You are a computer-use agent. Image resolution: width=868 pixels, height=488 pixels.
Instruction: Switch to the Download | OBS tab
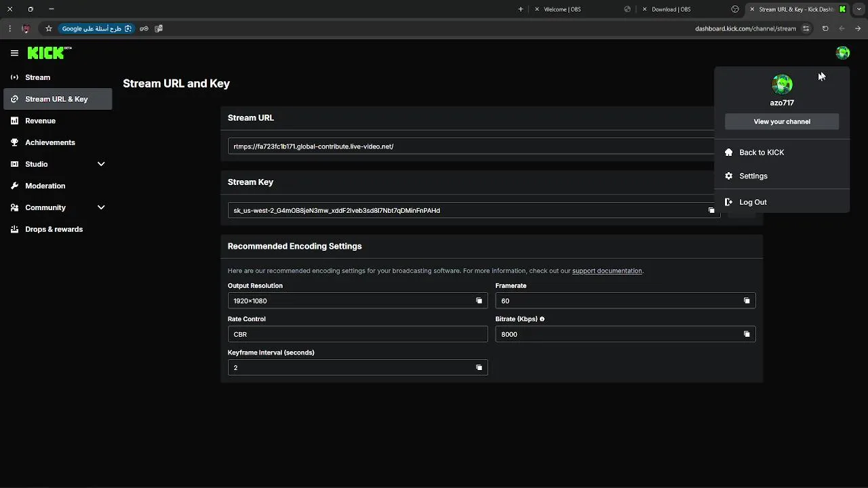pos(671,9)
